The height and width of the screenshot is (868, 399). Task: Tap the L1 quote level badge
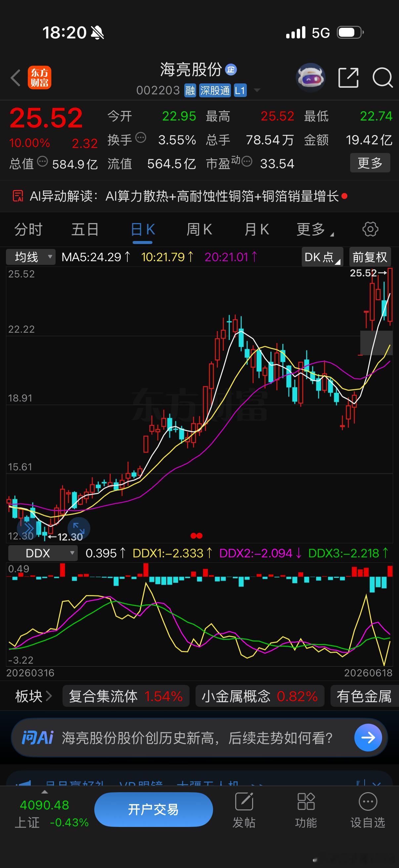(240, 90)
